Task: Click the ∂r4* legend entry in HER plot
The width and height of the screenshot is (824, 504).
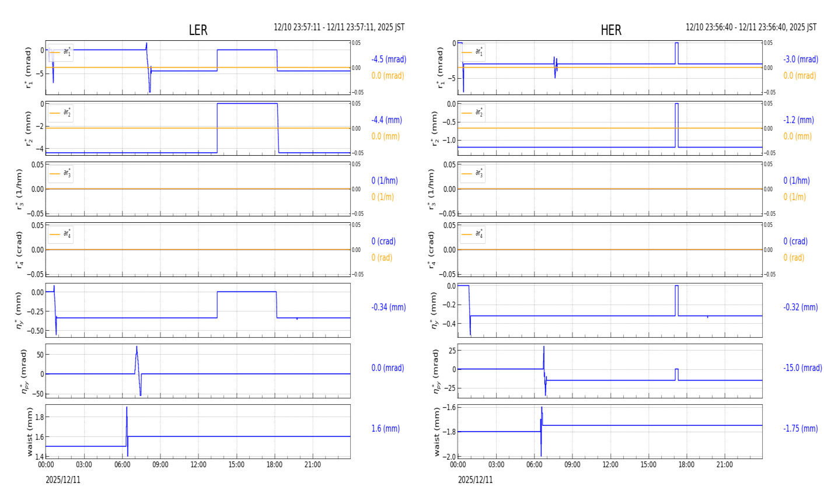Action: (473, 234)
